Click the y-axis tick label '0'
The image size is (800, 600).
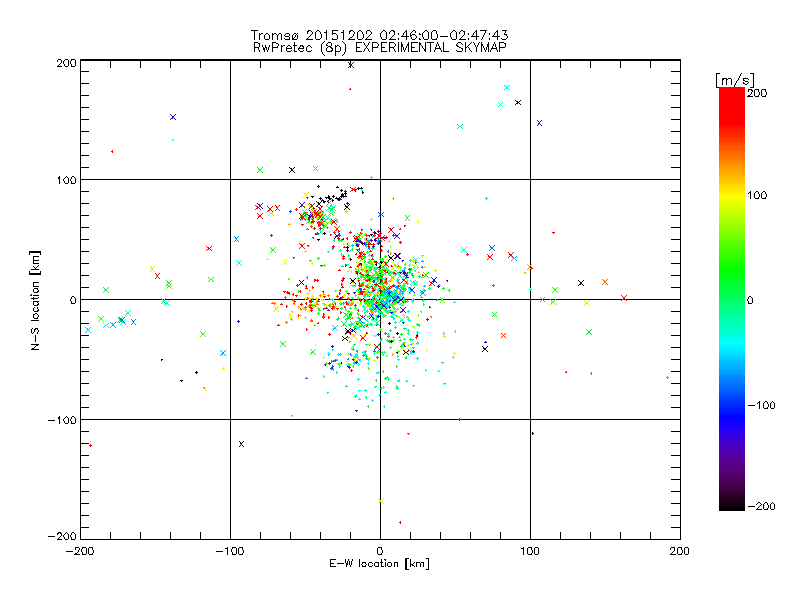point(73,300)
